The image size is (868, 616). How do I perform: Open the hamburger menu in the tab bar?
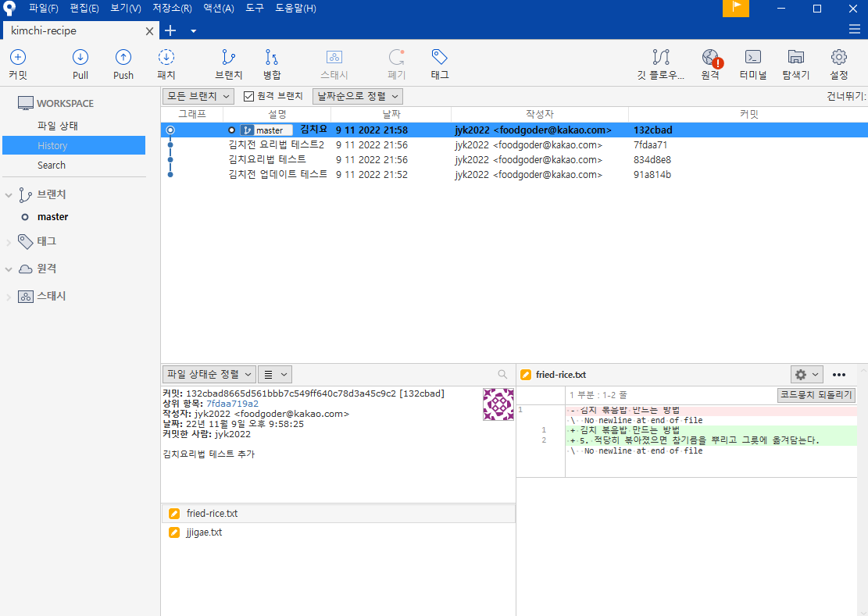tap(854, 29)
